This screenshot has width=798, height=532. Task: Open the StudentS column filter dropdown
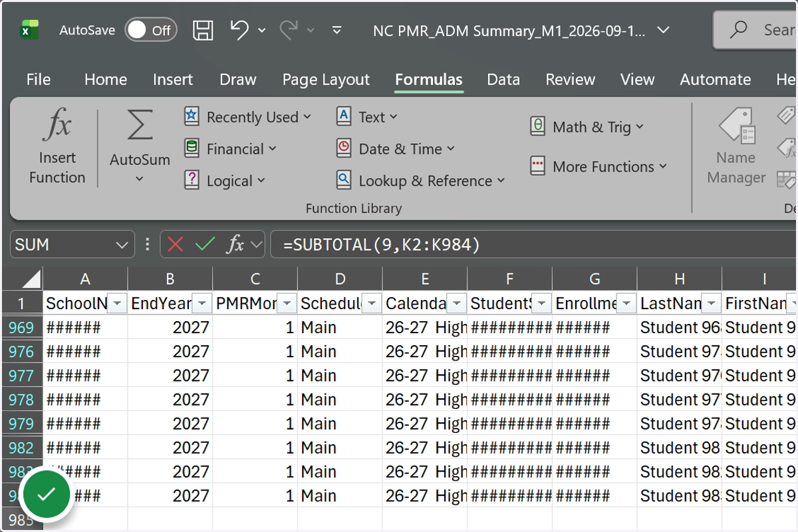542,304
